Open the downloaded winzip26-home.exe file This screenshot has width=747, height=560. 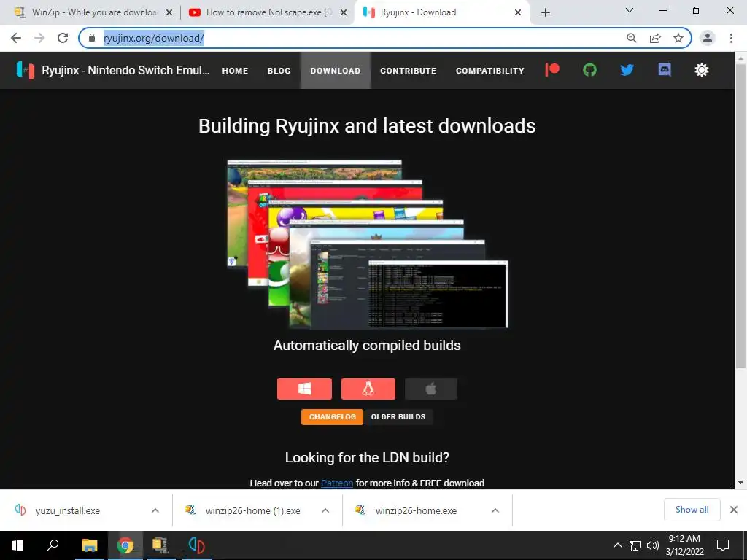click(x=416, y=510)
